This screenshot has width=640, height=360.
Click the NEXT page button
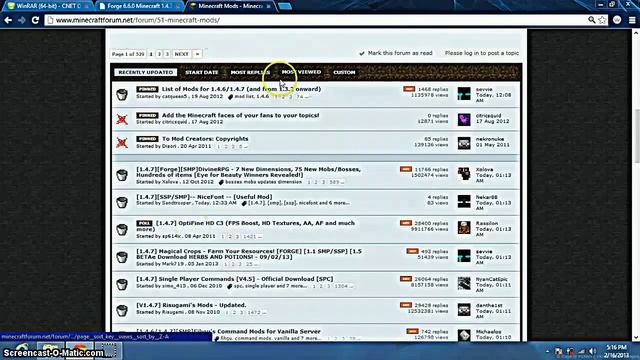181,54
